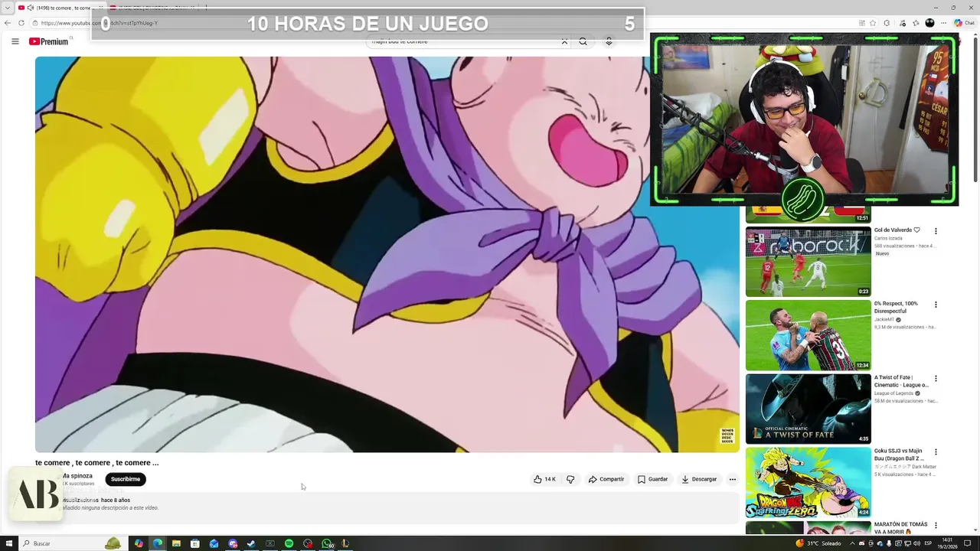Open MARATÓN DE TOMÁS video title
This screenshot has width=980, height=551.
(x=901, y=528)
